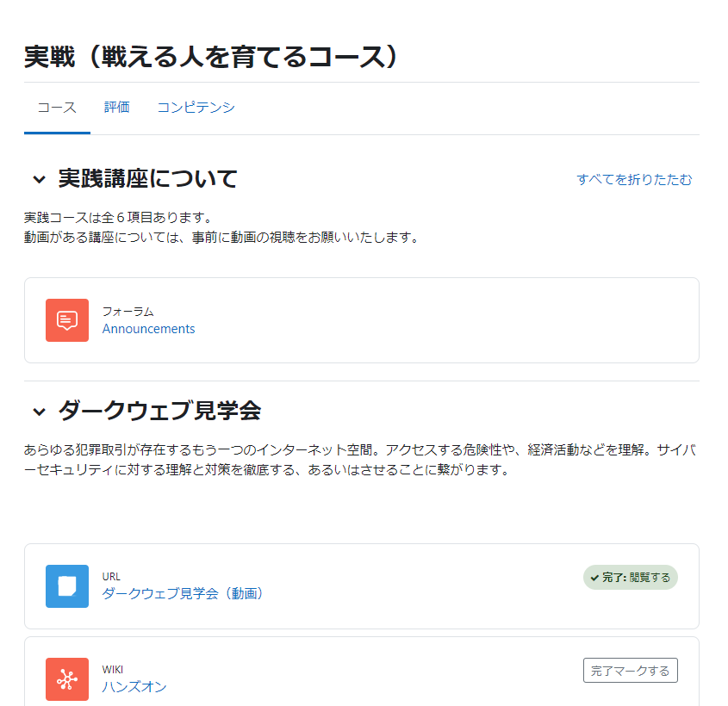The image size is (728, 706).
Task: Toggle the 完了: 閲覧する completion badge
Action: point(630,578)
